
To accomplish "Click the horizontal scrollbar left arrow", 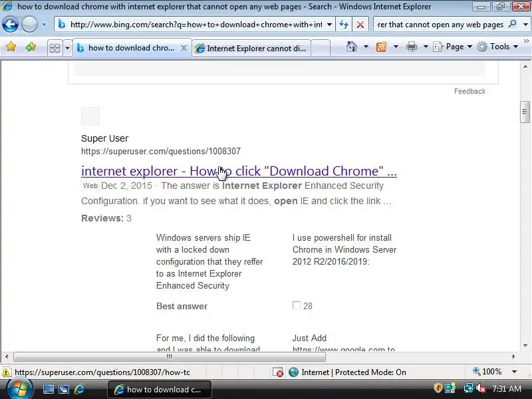I will coord(7,356).
